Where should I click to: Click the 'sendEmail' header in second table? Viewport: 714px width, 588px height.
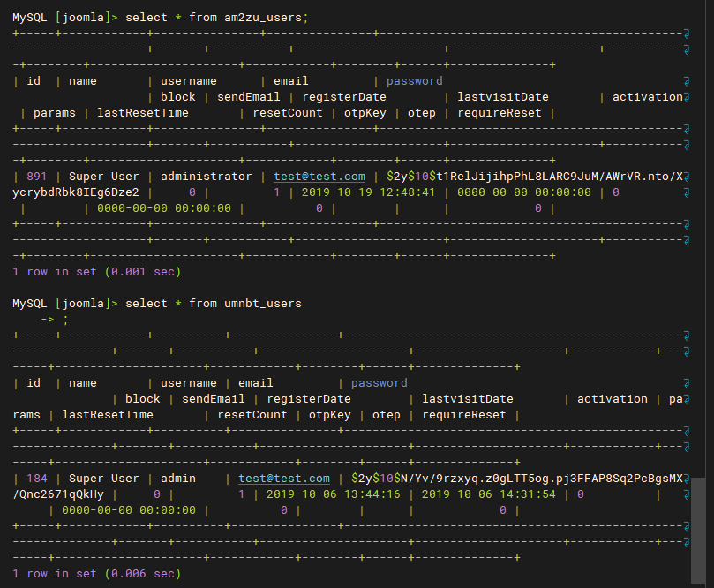point(214,399)
